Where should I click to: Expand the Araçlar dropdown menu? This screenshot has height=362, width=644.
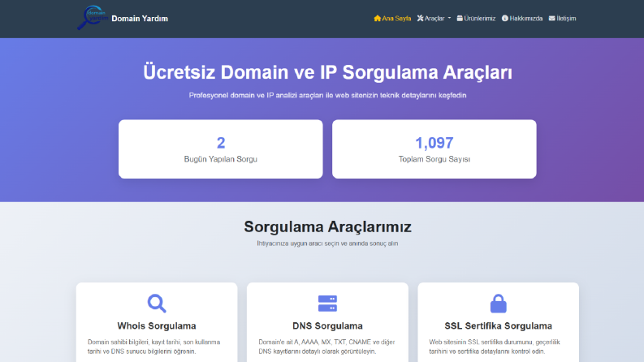pyautogui.click(x=434, y=19)
